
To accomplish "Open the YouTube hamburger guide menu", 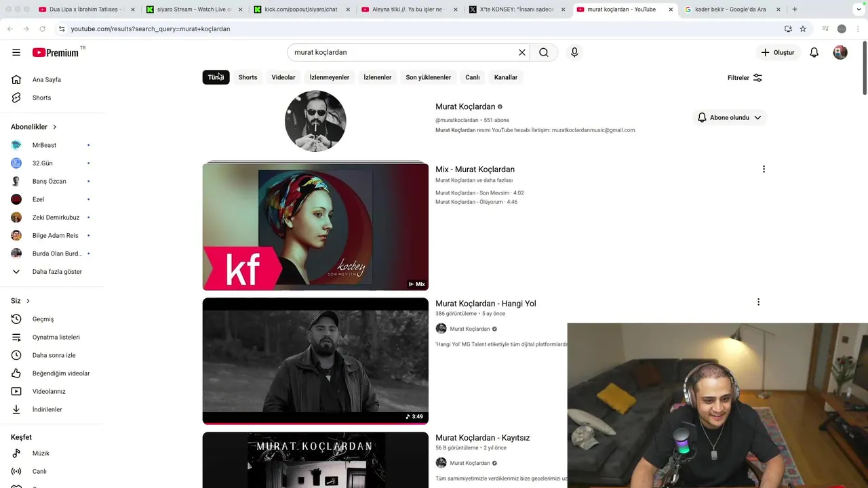I will [x=16, y=52].
